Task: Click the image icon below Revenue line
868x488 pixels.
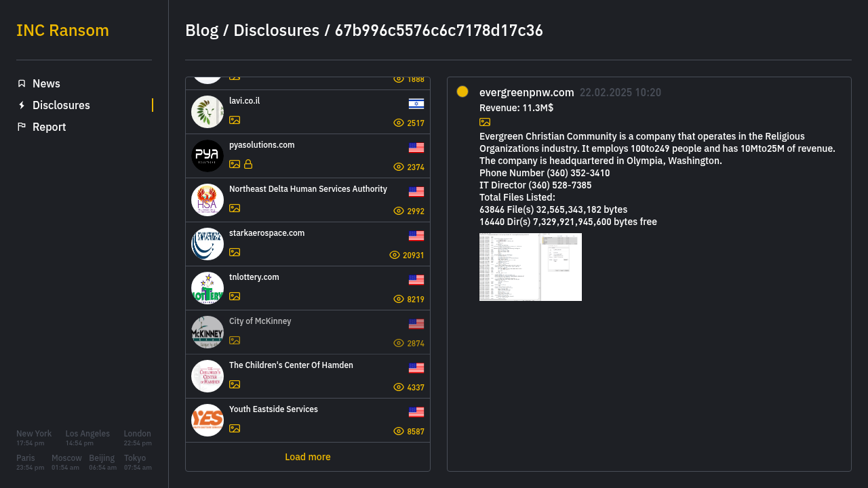Action: pyautogui.click(x=485, y=122)
